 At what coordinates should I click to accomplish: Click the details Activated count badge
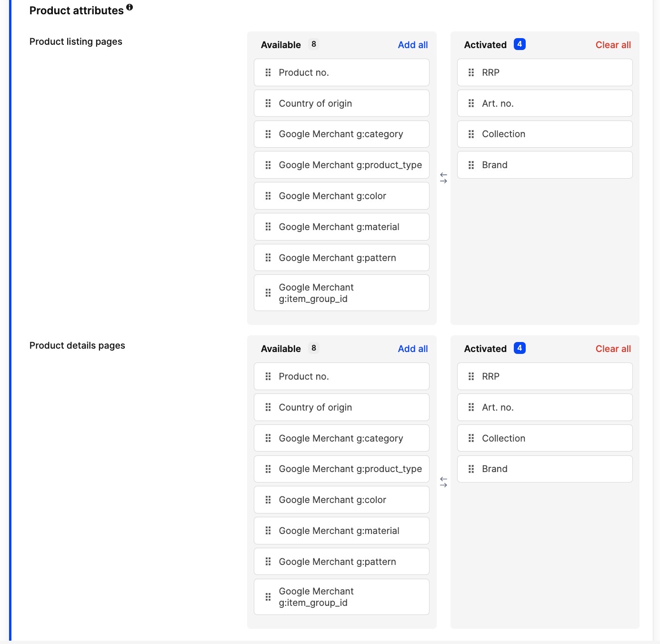pyautogui.click(x=520, y=348)
